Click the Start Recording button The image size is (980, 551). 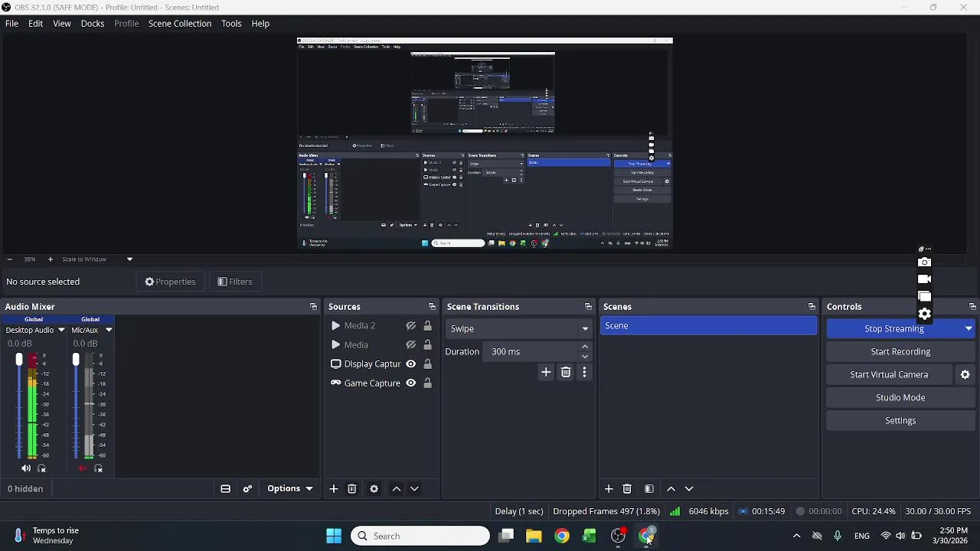[900, 352]
